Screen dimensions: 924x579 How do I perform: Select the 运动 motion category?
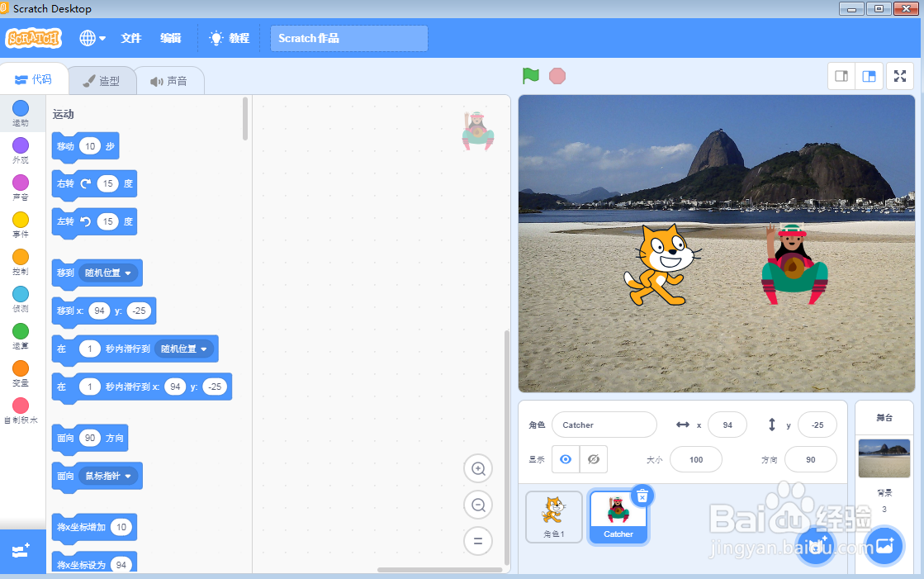(x=21, y=114)
